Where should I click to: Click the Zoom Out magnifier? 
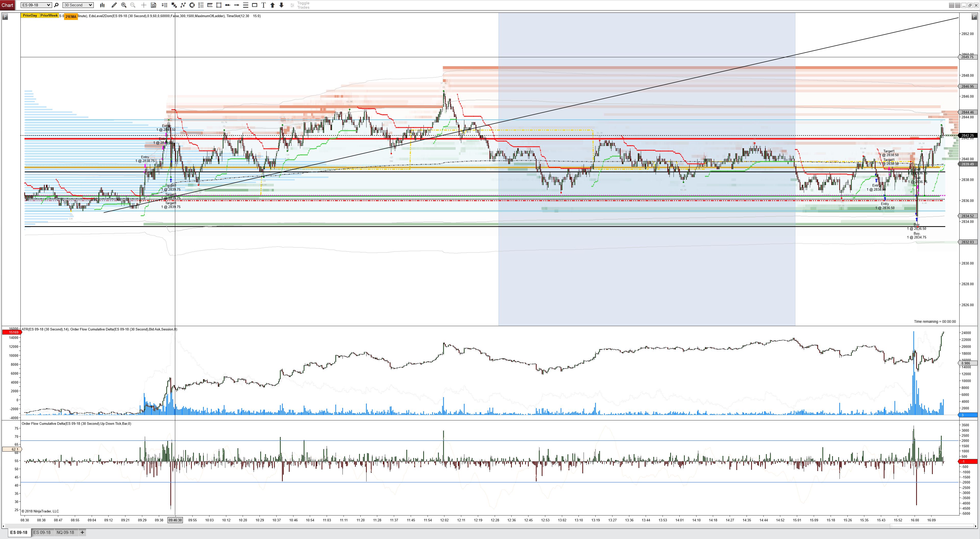133,5
